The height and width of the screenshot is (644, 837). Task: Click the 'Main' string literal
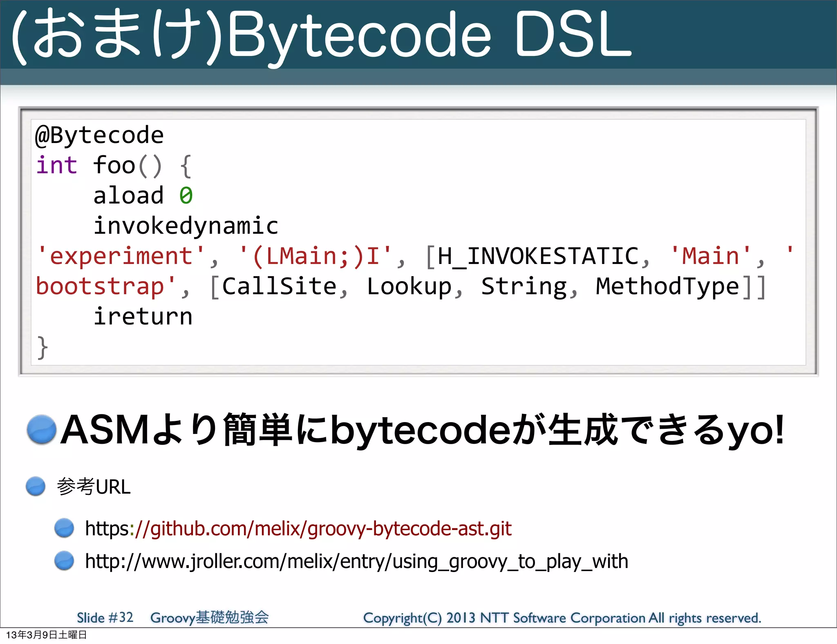pyautogui.click(x=710, y=257)
